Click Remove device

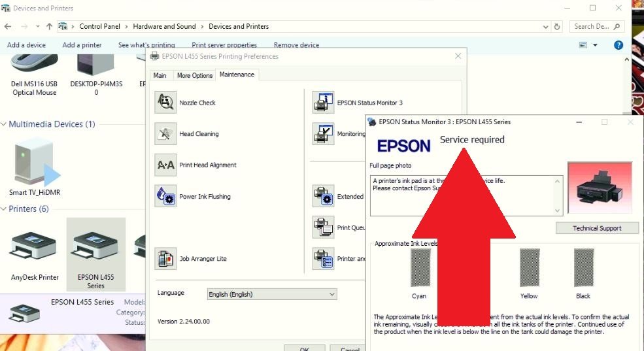[297, 44]
